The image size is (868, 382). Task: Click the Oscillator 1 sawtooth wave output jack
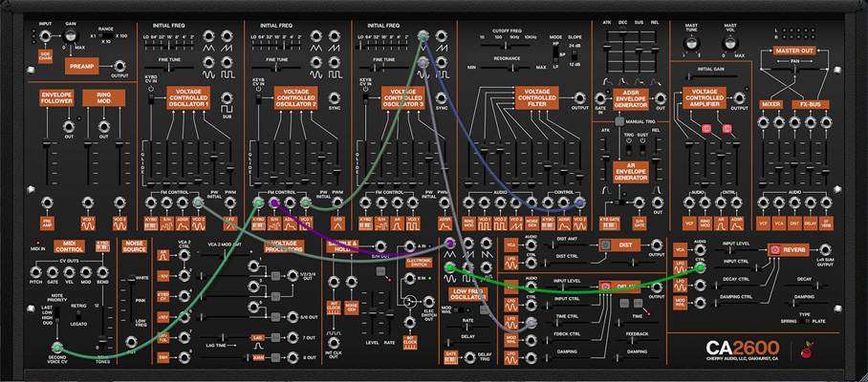227,36
